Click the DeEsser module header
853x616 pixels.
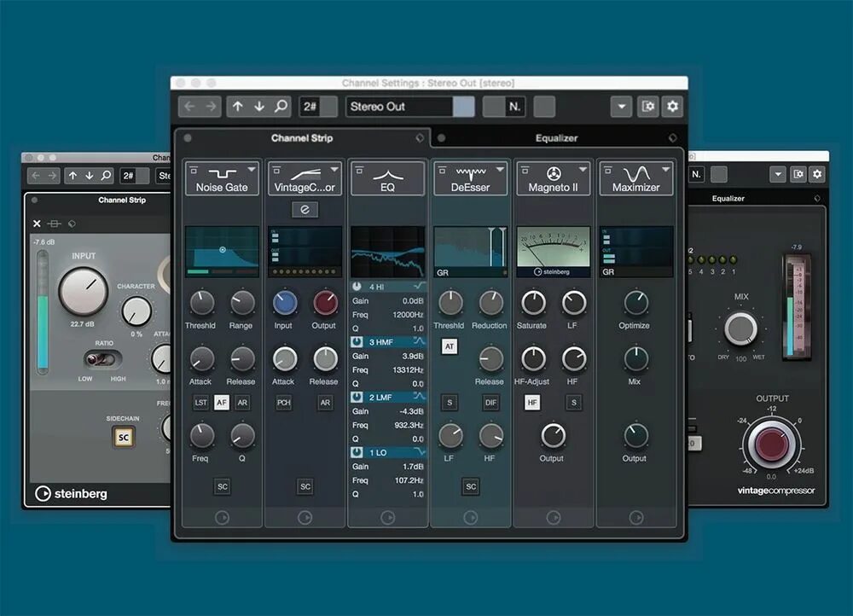point(471,178)
